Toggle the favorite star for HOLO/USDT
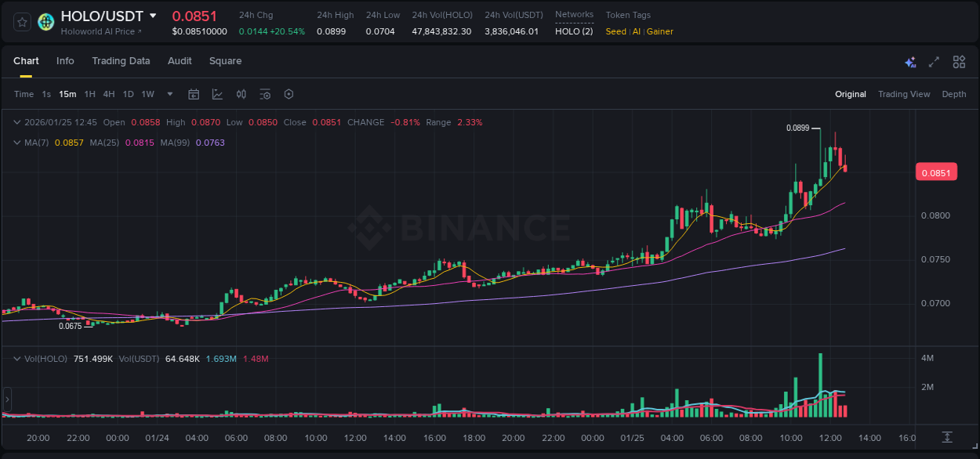This screenshot has width=980, height=459. 21,22
